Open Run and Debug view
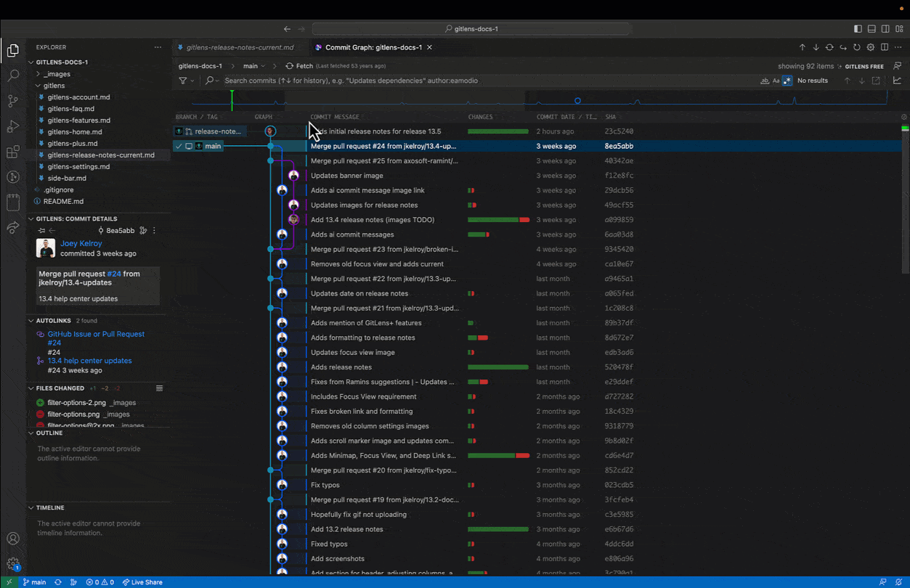 pos(12,126)
